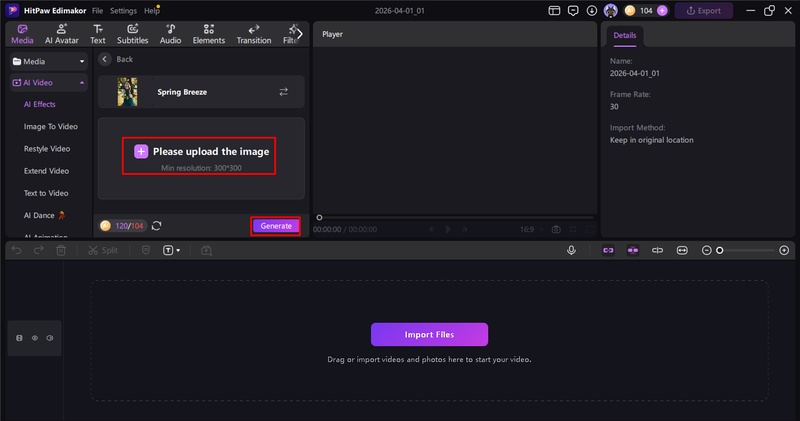Take a snapshot with the camera icon

tap(556, 229)
